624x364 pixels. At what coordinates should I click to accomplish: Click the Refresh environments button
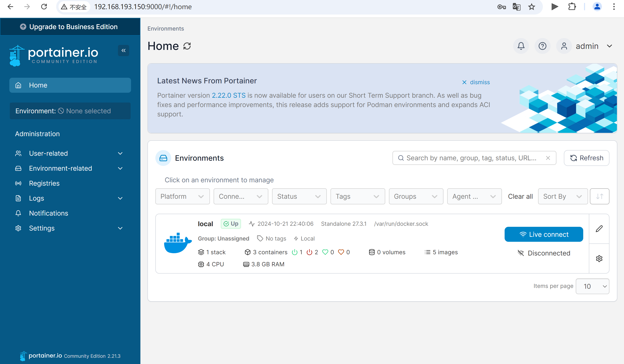click(587, 158)
